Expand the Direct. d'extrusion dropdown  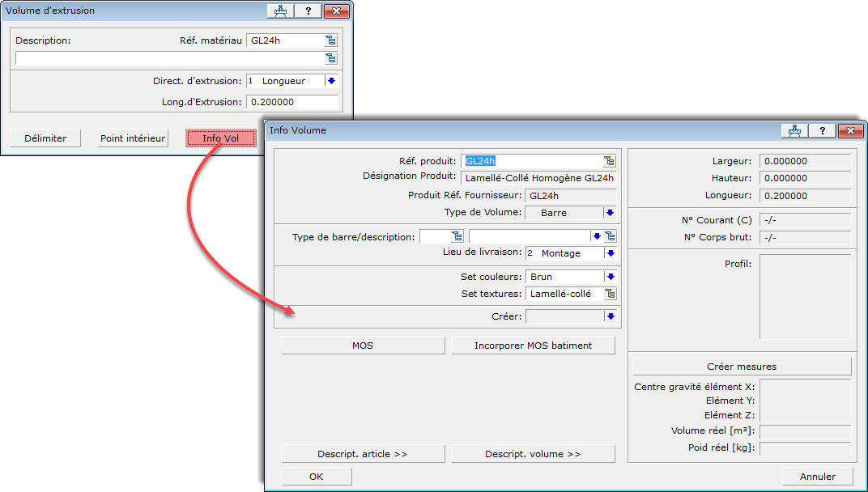[330, 81]
